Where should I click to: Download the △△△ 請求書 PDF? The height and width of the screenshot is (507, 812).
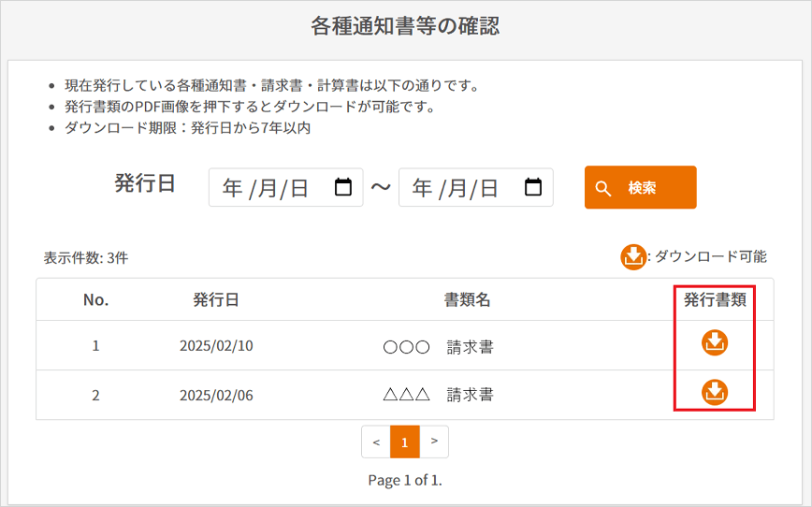coord(715,392)
